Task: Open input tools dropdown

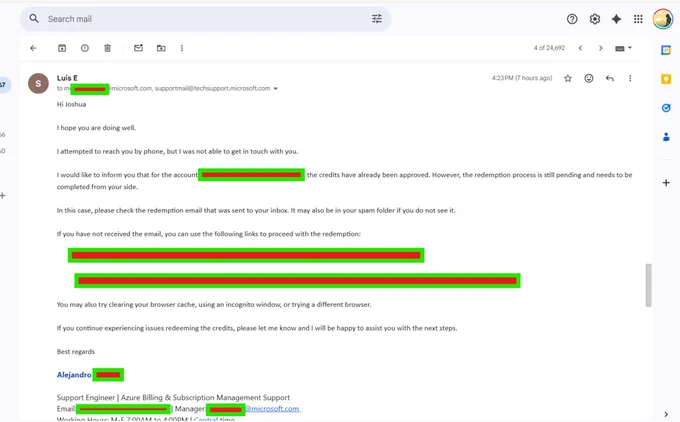Action: (x=623, y=48)
